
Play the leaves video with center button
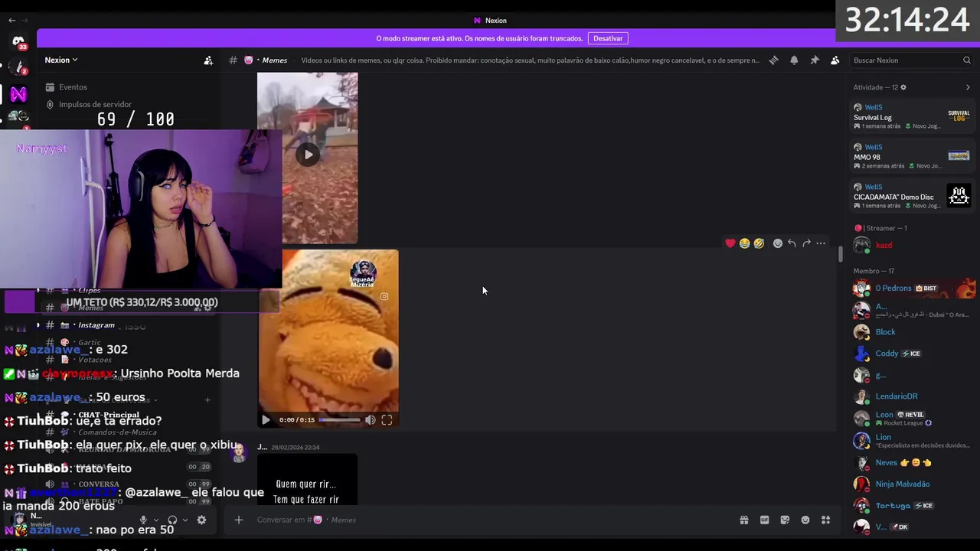pyautogui.click(x=308, y=155)
